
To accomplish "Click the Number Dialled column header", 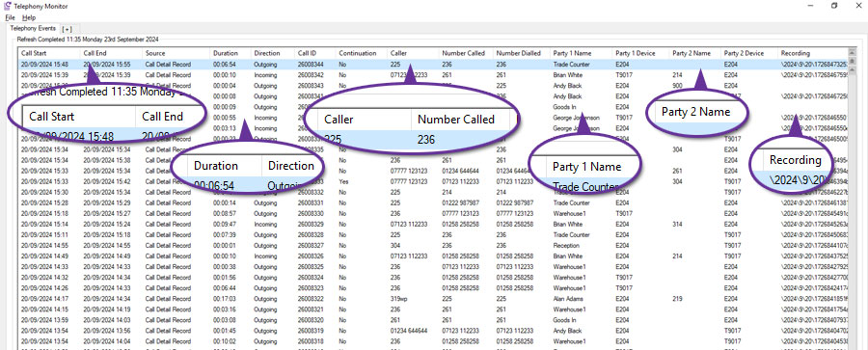I will point(522,53).
